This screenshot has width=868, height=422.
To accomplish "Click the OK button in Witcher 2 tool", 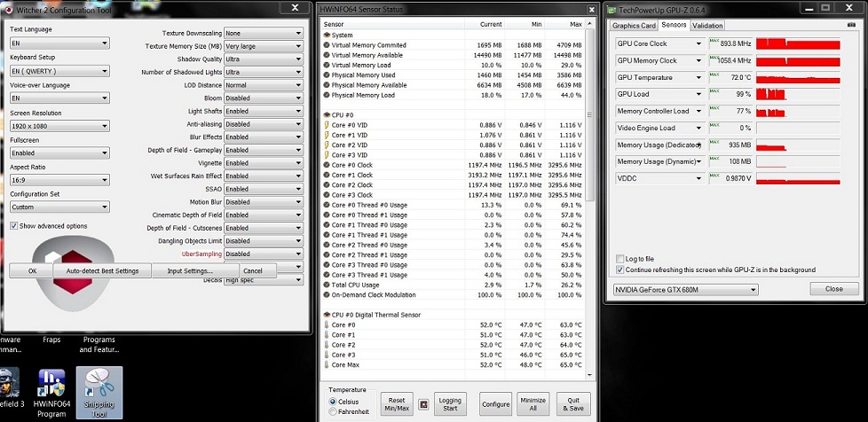I will pos(32,271).
